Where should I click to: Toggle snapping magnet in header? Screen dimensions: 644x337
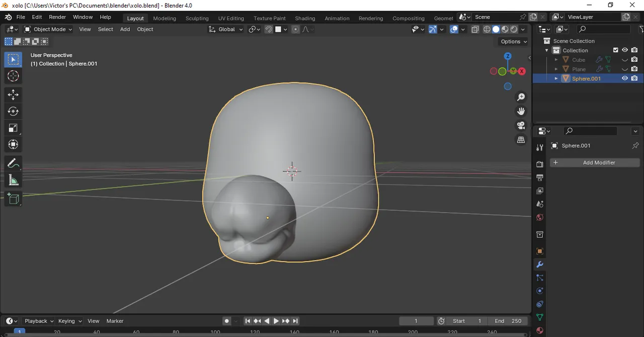click(x=269, y=29)
